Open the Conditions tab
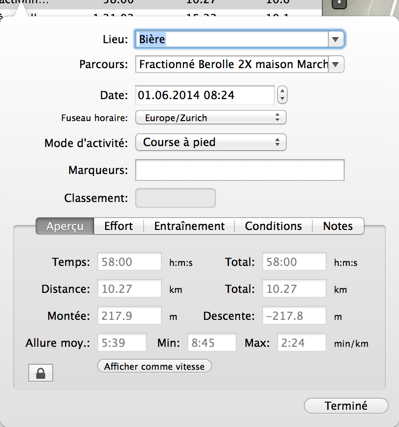Viewport: 399px width, 427px height. point(273,226)
